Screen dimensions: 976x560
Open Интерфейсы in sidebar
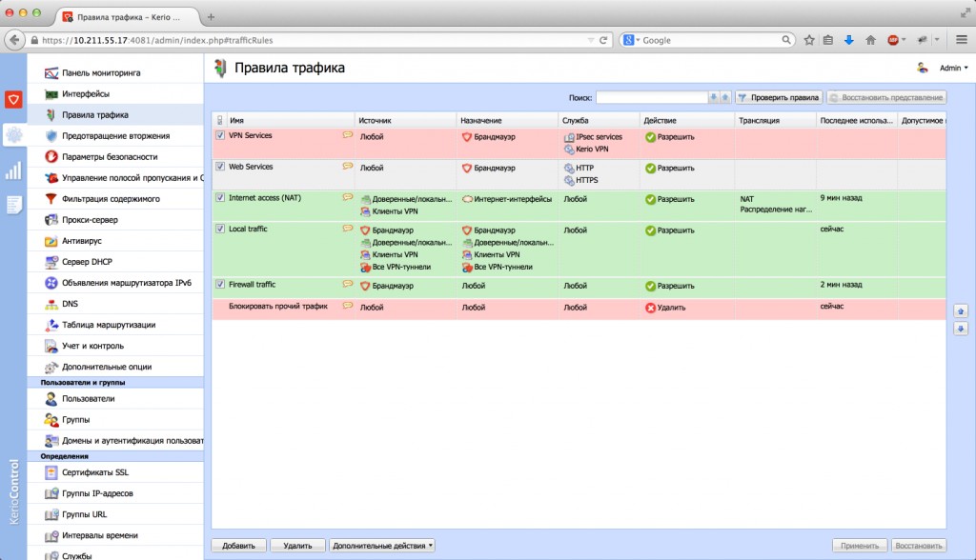coord(115,94)
